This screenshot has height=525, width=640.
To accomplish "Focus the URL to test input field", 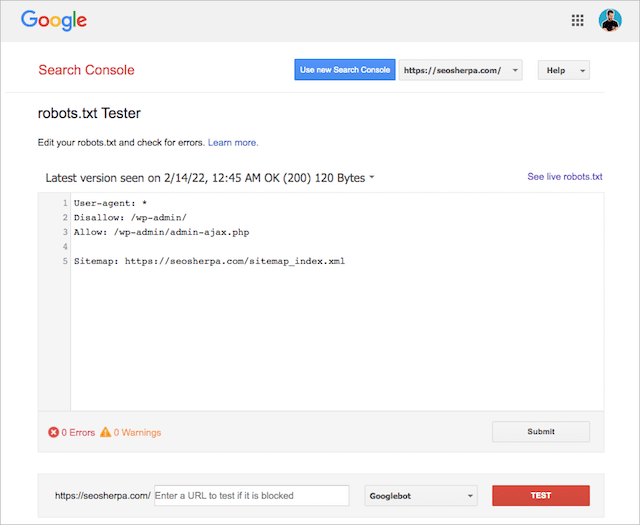I will (252, 496).
